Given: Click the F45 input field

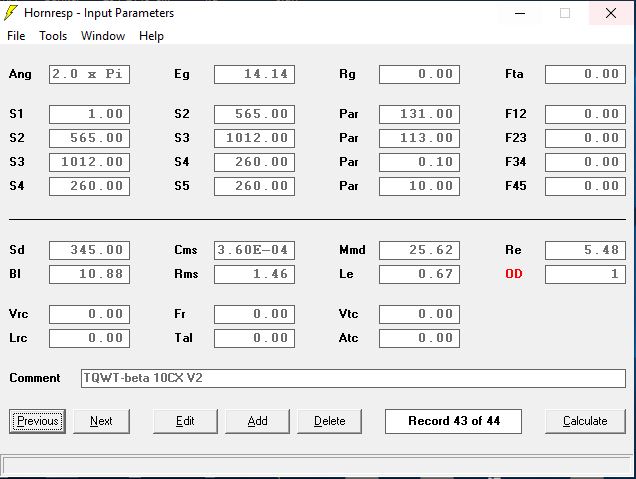Looking at the screenshot, I should pyautogui.click(x=585, y=186).
